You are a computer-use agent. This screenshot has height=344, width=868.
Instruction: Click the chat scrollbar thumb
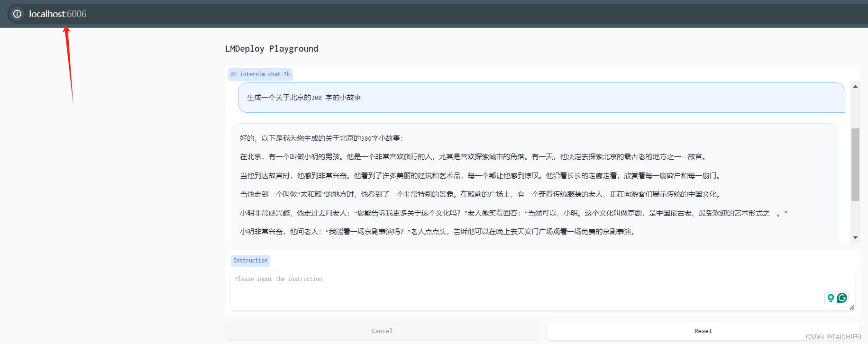point(855,164)
